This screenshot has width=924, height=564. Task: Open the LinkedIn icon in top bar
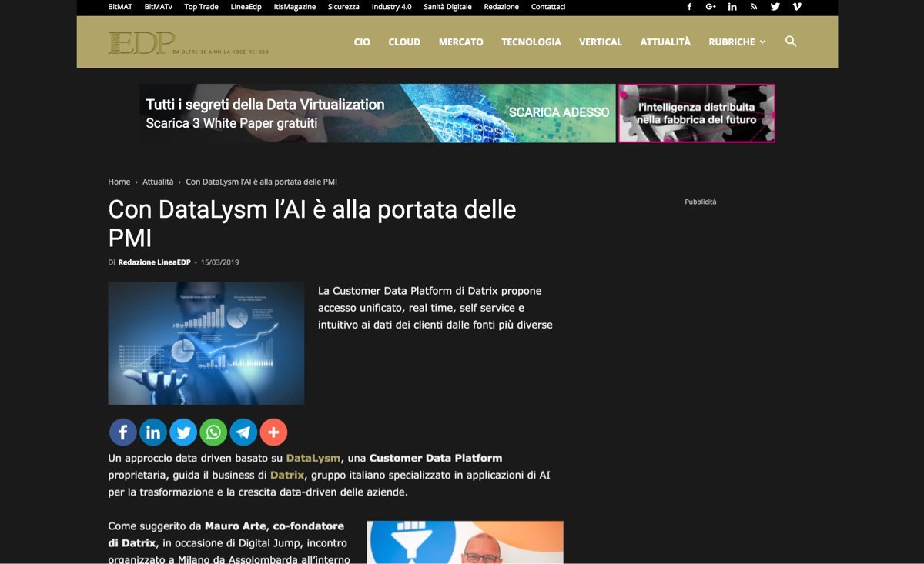pos(732,7)
